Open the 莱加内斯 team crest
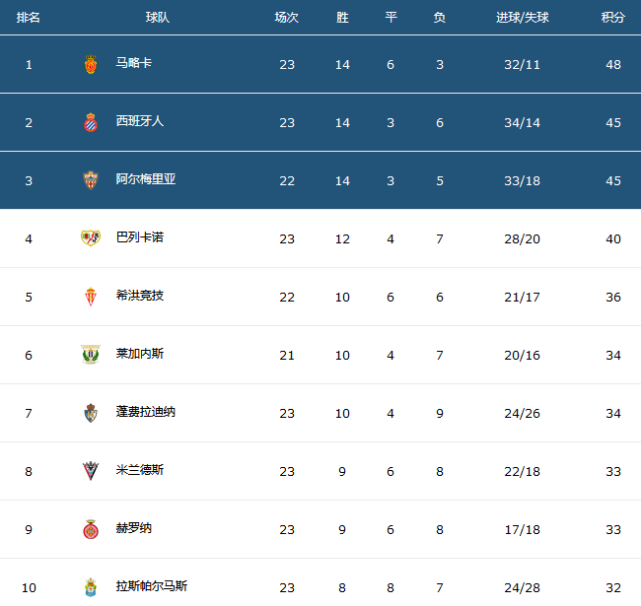This screenshot has width=641, height=606. pyautogui.click(x=91, y=354)
